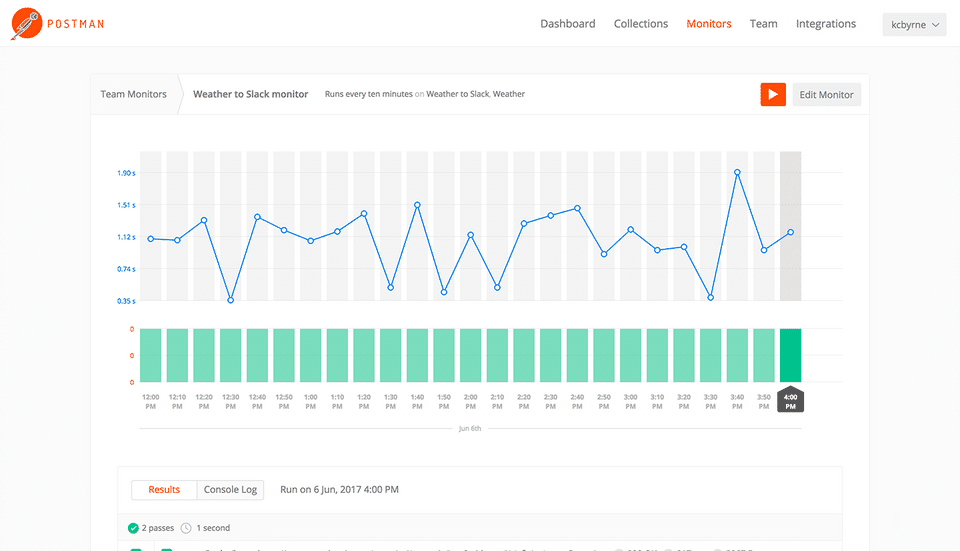
Task: Select the 12:00 PM green result bar
Action: coord(151,355)
